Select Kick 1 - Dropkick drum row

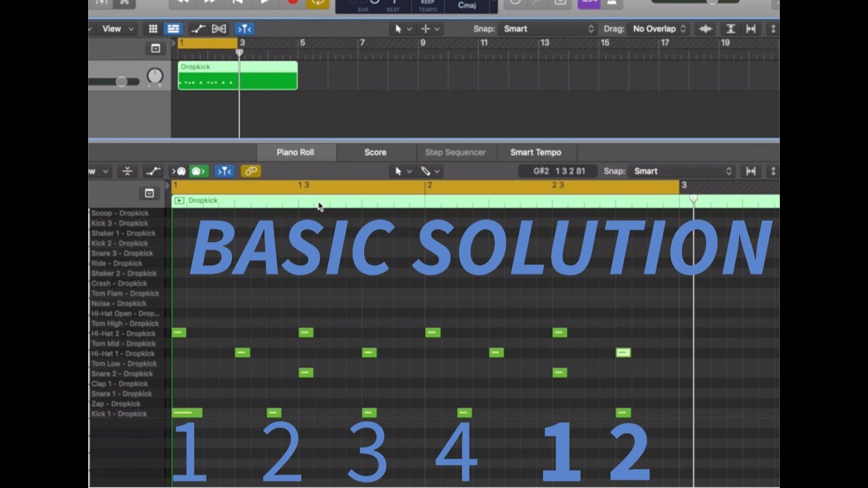119,413
